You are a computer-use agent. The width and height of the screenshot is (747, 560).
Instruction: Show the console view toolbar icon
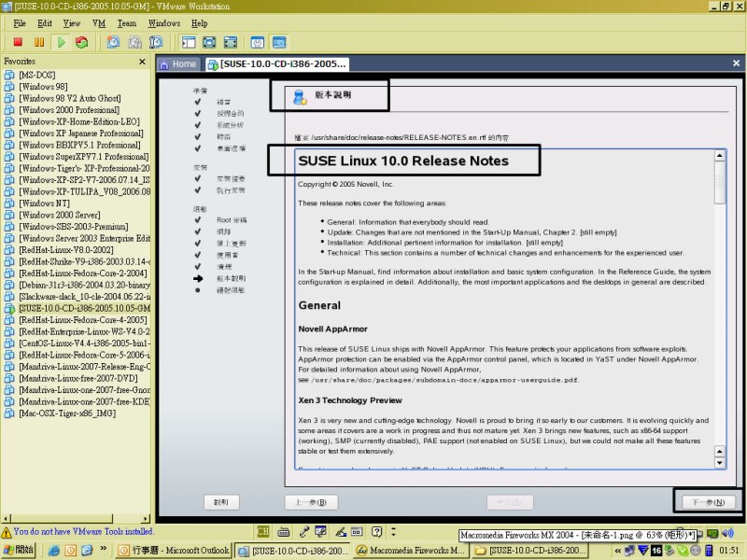click(x=279, y=42)
